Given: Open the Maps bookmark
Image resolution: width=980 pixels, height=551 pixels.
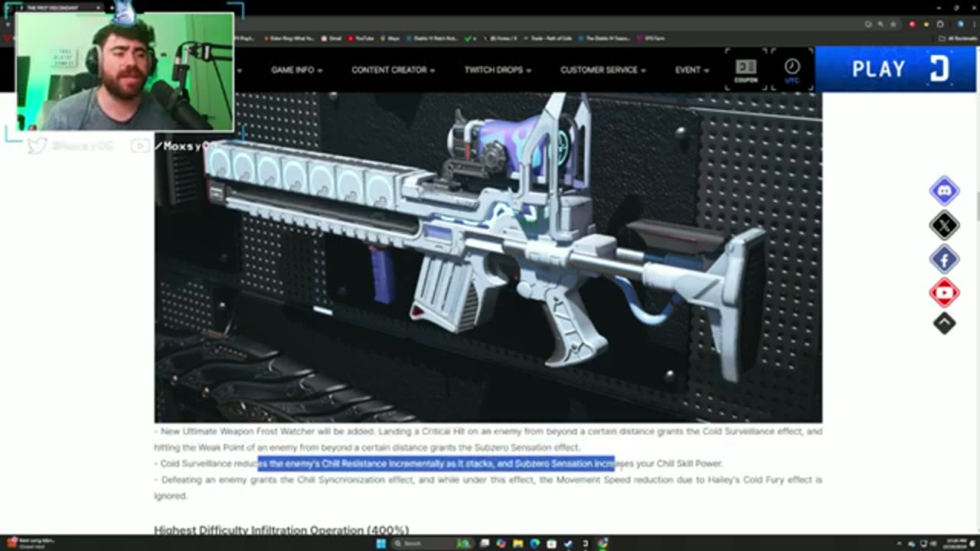Looking at the screenshot, I should (x=390, y=38).
